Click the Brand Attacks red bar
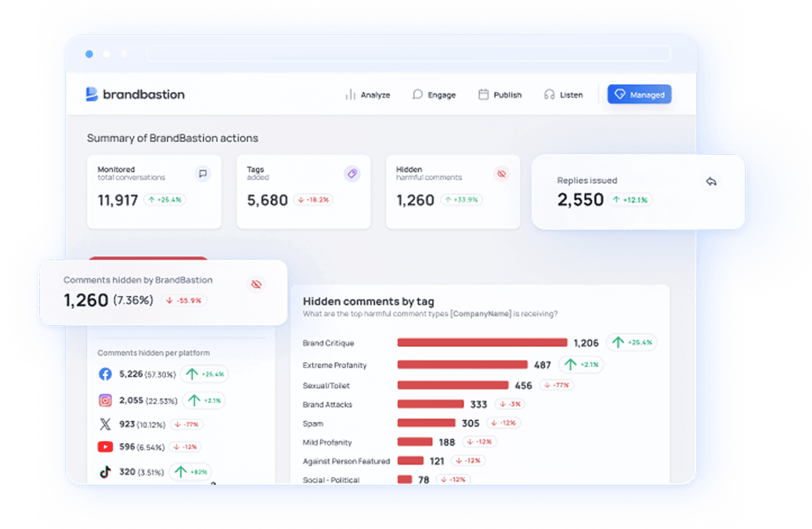The image size is (812, 529). click(x=430, y=404)
